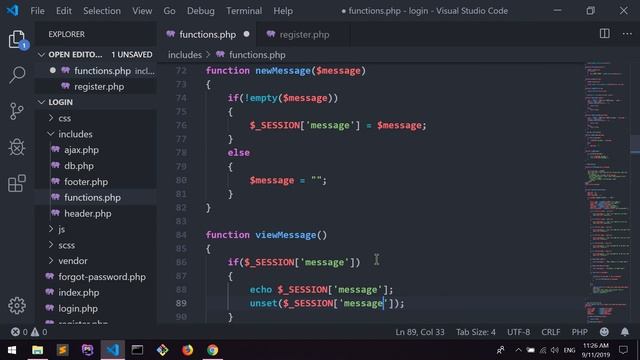Expand the scss folder
Image resolution: width=640 pixels, height=360 pixels.
(x=51, y=245)
